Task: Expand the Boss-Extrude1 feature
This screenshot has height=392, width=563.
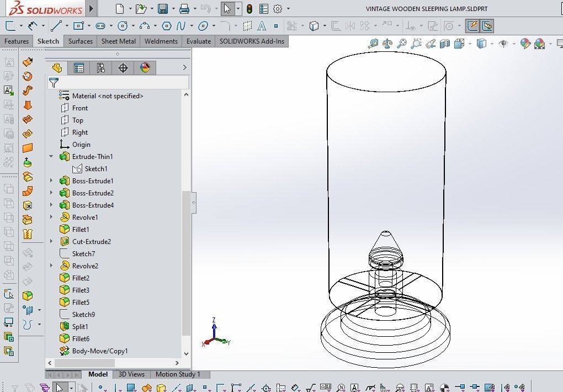Action: (x=51, y=181)
